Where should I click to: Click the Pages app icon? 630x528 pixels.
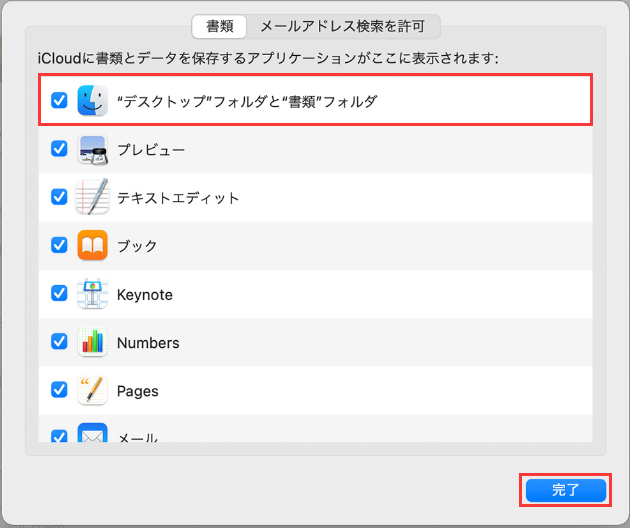click(92, 390)
